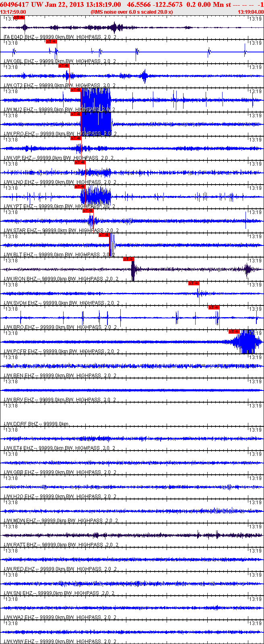
Task: Select the red pick flag on UW VIP trace
Action: [x=76, y=138]
